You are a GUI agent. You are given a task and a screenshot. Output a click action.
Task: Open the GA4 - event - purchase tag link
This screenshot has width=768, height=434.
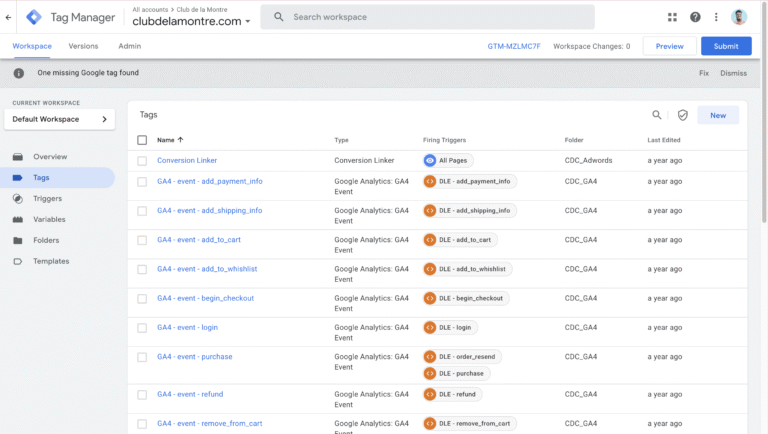[x=194, y=357]
